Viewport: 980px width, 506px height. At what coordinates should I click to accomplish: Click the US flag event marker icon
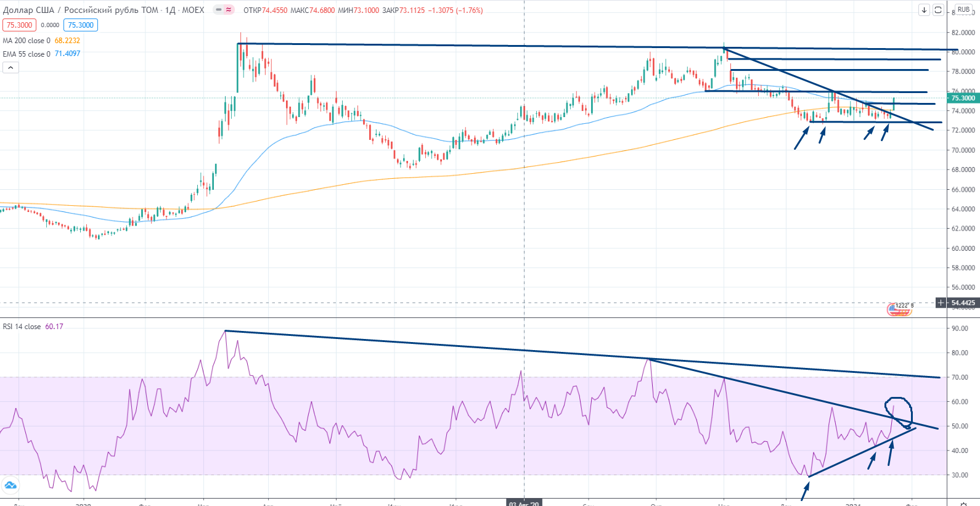[899, 309]
